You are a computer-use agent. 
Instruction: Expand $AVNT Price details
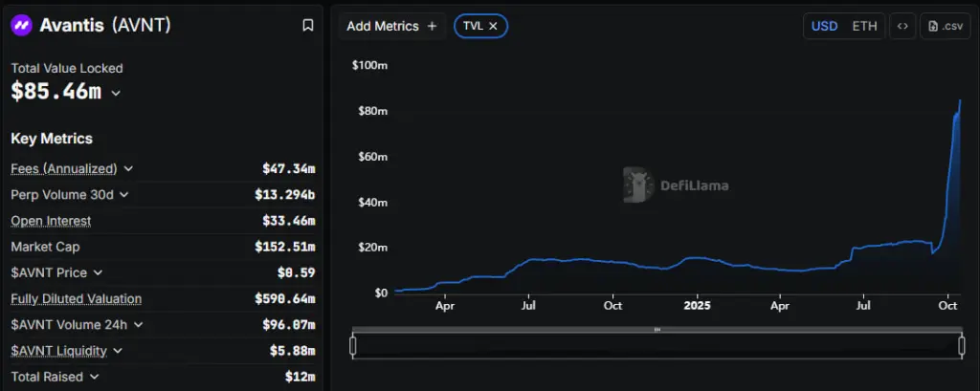(x=98, y=273)
